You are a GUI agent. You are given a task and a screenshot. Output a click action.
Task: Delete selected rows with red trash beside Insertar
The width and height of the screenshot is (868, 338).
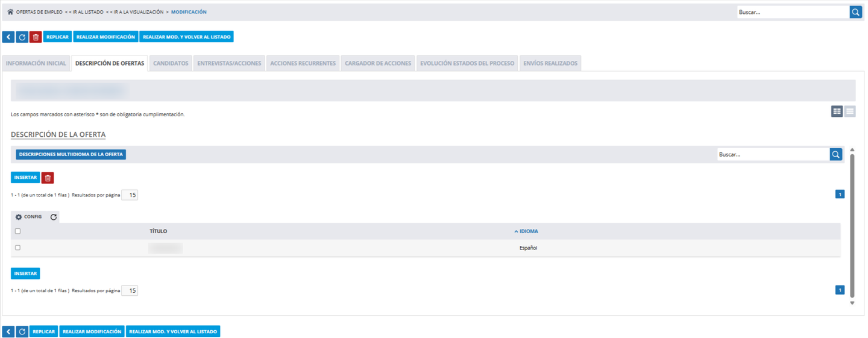click(48, 178)
